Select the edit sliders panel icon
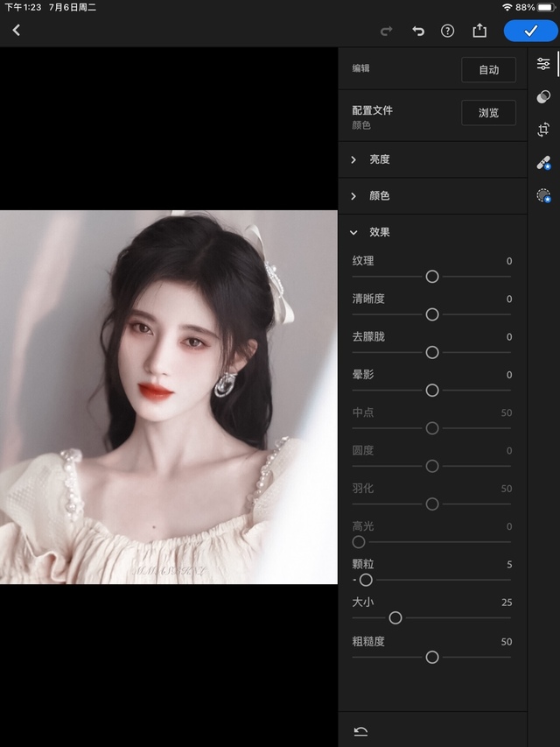560x747 pixels. (543, 64)
